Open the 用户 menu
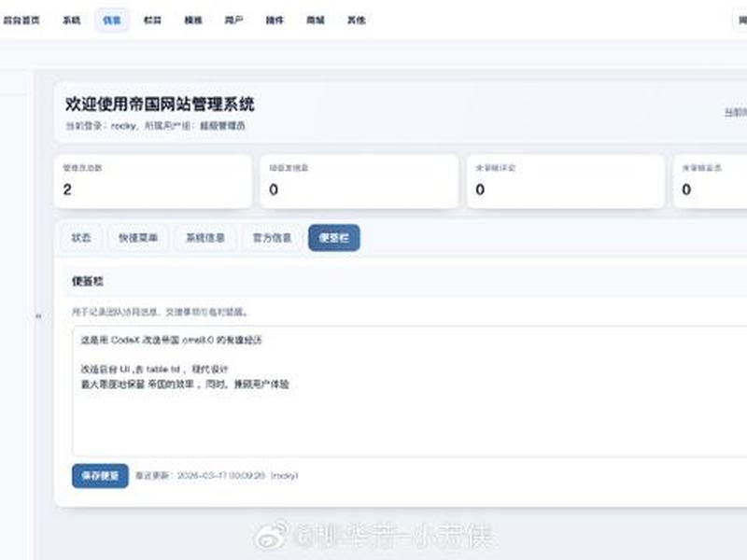The height and width of the screenshot is (560, 747). tap(234, 20)
